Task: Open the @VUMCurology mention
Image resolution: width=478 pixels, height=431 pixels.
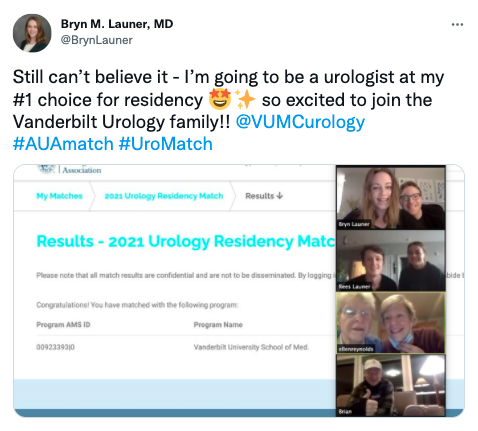Action: point(300,122)
